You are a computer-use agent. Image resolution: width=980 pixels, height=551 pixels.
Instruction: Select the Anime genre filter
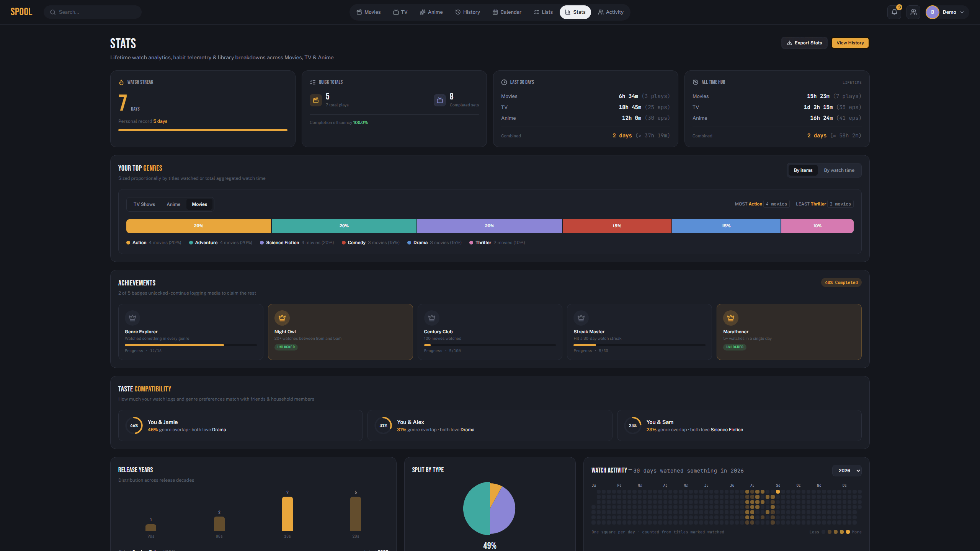[173, 204]
